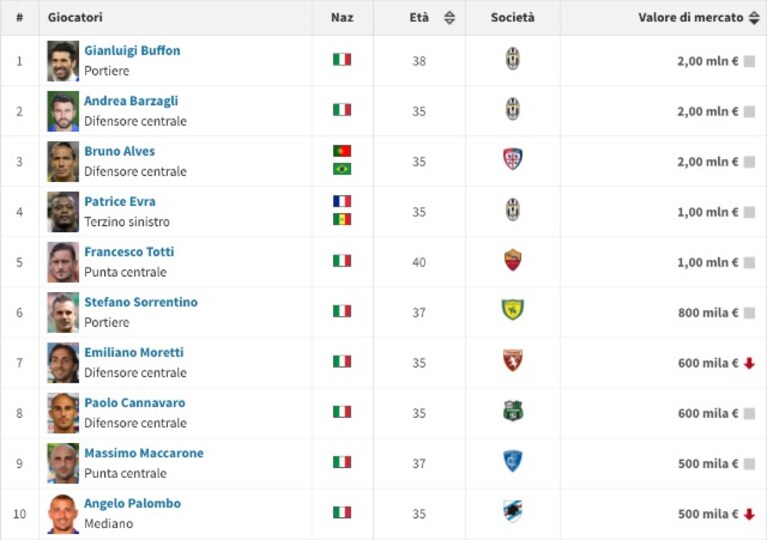Click the Chievo crest in Sorrentino's row
767x540 pixels.
point(512,310)
